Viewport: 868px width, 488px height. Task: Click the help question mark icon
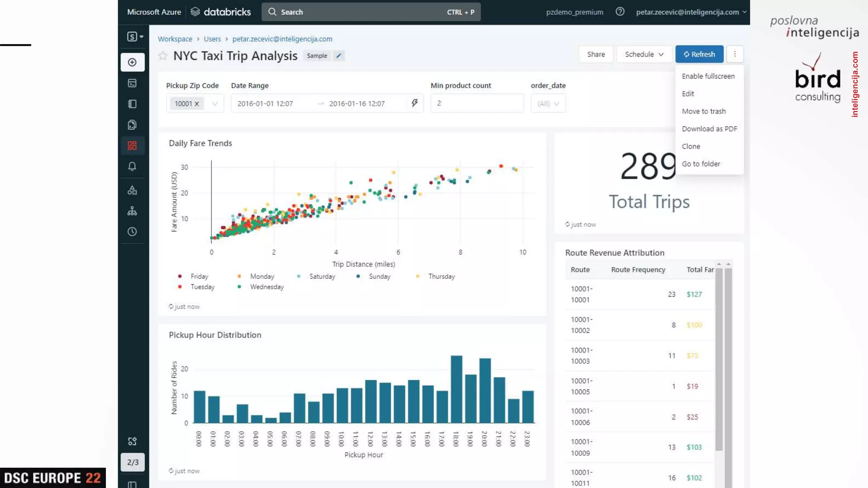click(x=620, y=12)
